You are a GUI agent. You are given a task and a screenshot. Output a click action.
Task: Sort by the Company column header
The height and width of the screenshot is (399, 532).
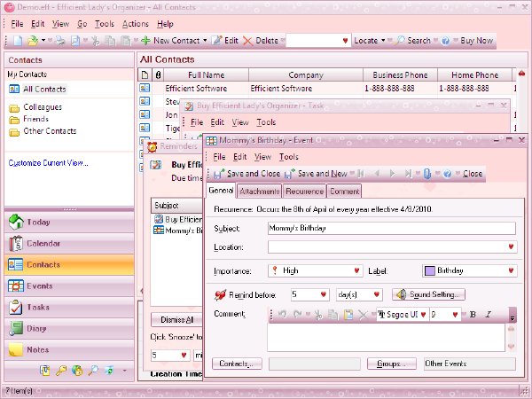(306, 75)
